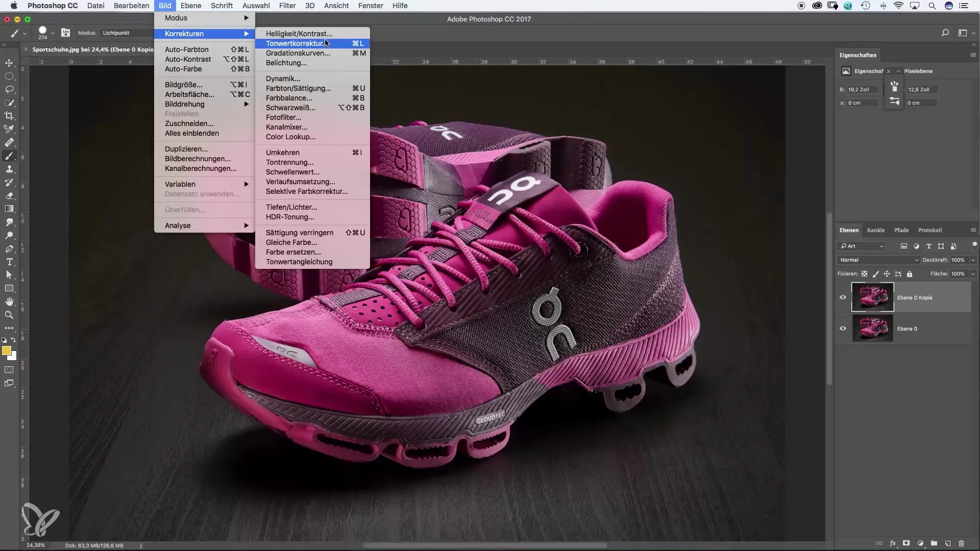Image resolution: width=980 pixels, height=551 pixels.
Task: Turn layer filtering on or off
Action: [974, 245]
